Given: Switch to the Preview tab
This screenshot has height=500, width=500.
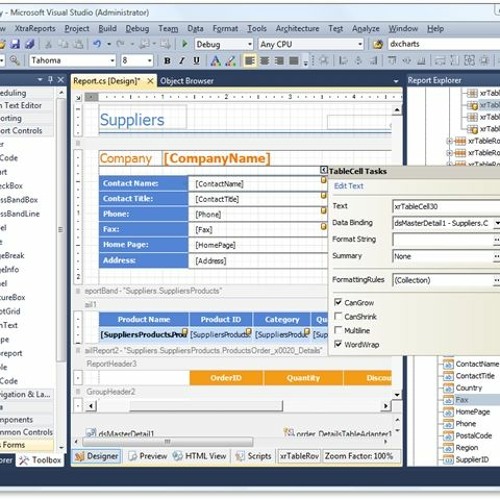Looking at the screenshot, I should point(148,456).
